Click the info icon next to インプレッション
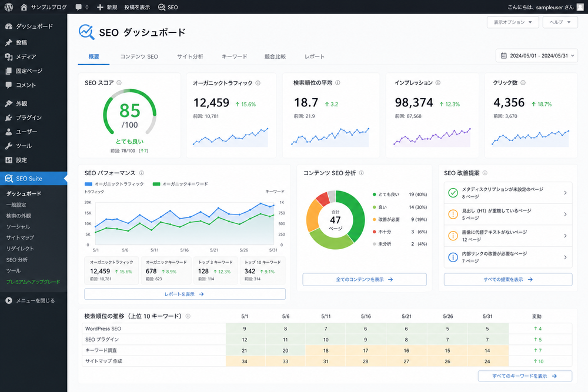Screen dimensions: 588x392 click(x=438, y=82)
